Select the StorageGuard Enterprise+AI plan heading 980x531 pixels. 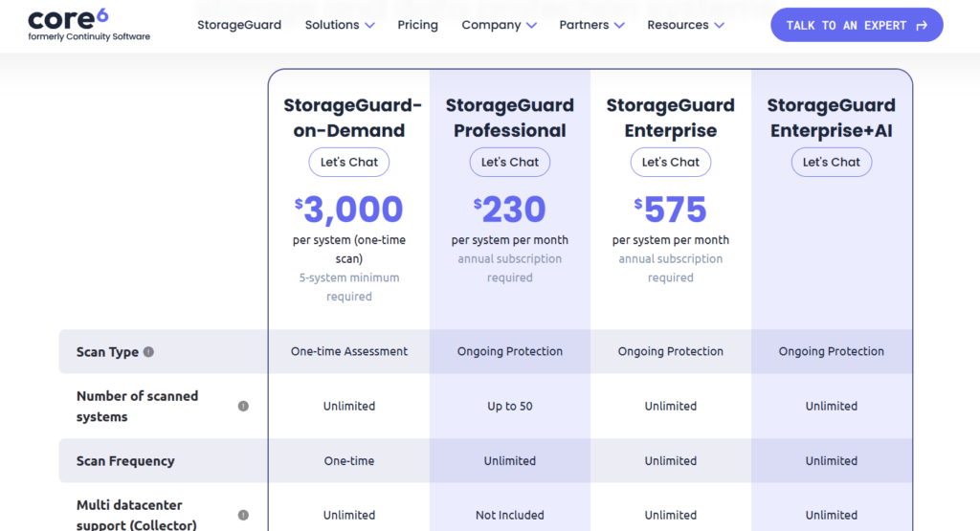832,118
